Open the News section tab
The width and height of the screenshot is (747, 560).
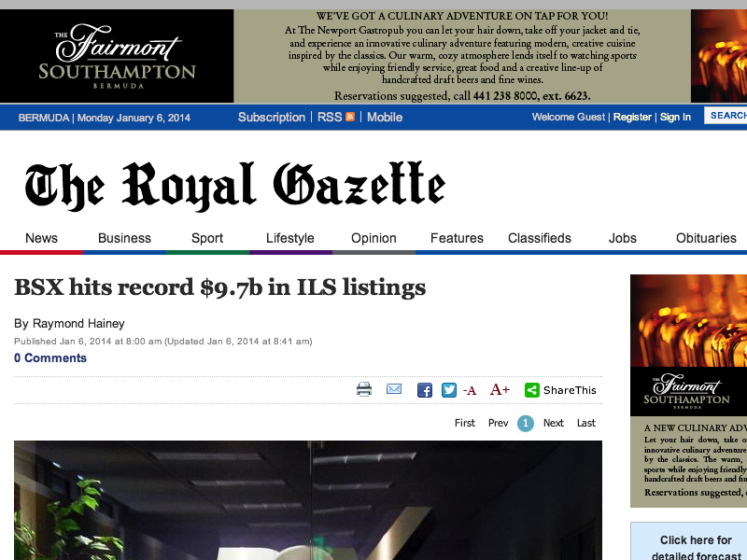[41, 238]
